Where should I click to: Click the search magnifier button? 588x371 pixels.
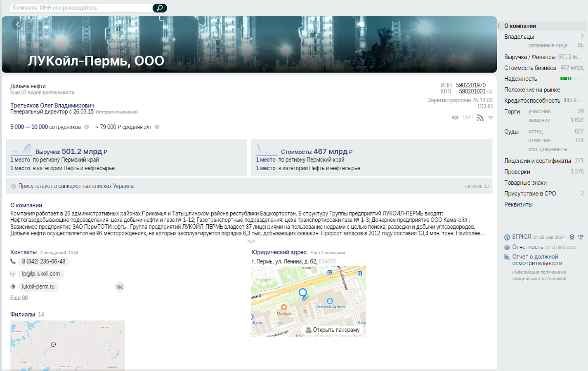pos(160,8)
